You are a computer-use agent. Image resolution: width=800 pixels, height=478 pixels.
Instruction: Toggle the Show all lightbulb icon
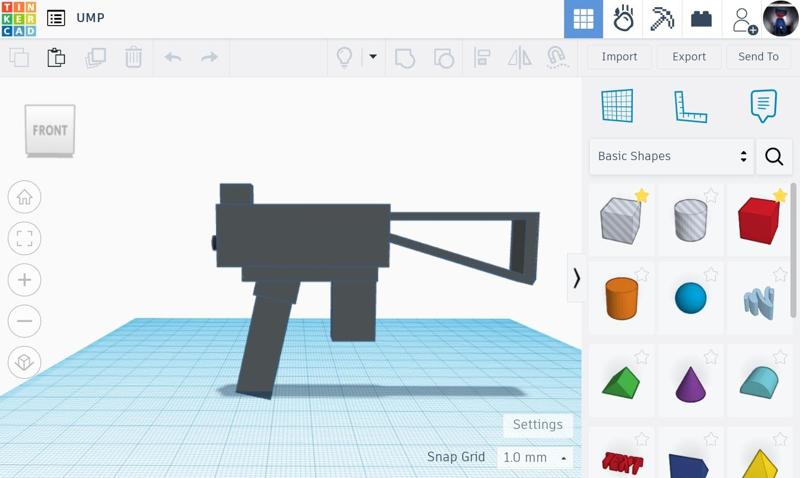click(344, 57)
